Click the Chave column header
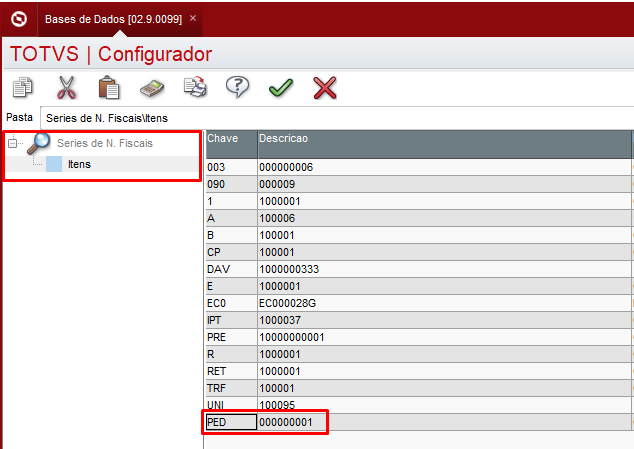 click(x=231, y=144)
